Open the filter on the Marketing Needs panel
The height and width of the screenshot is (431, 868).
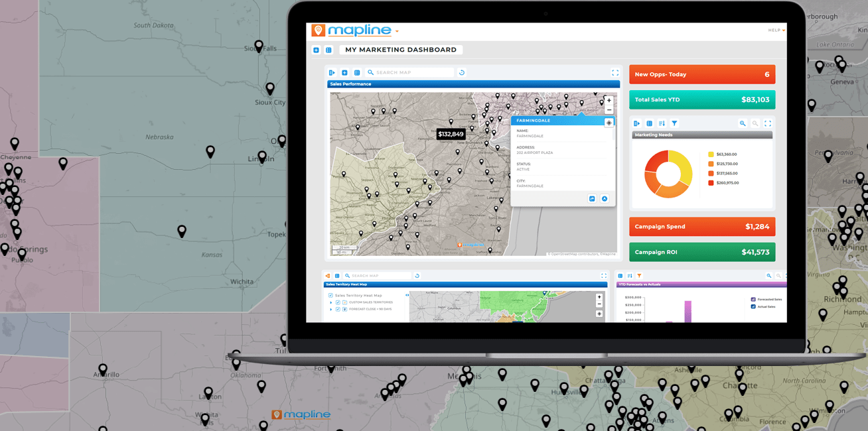[674, 123]
